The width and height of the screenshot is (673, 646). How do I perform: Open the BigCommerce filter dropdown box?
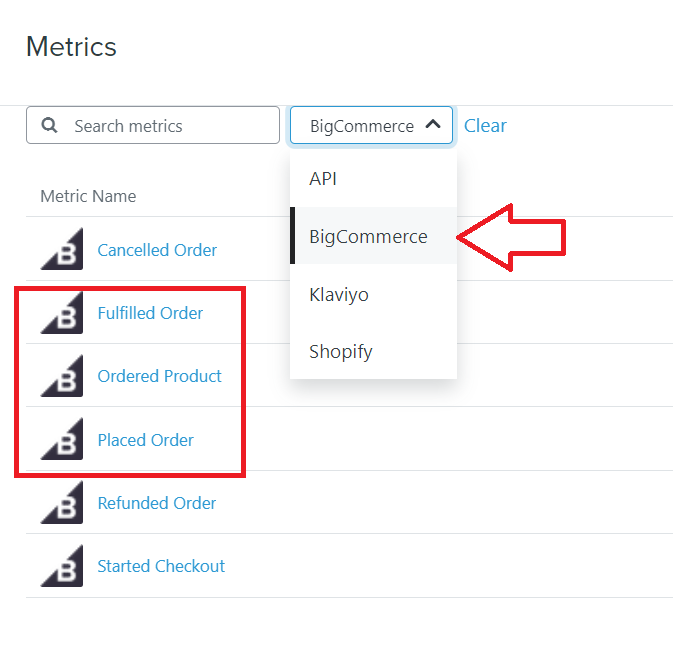(x=371, y=125)
